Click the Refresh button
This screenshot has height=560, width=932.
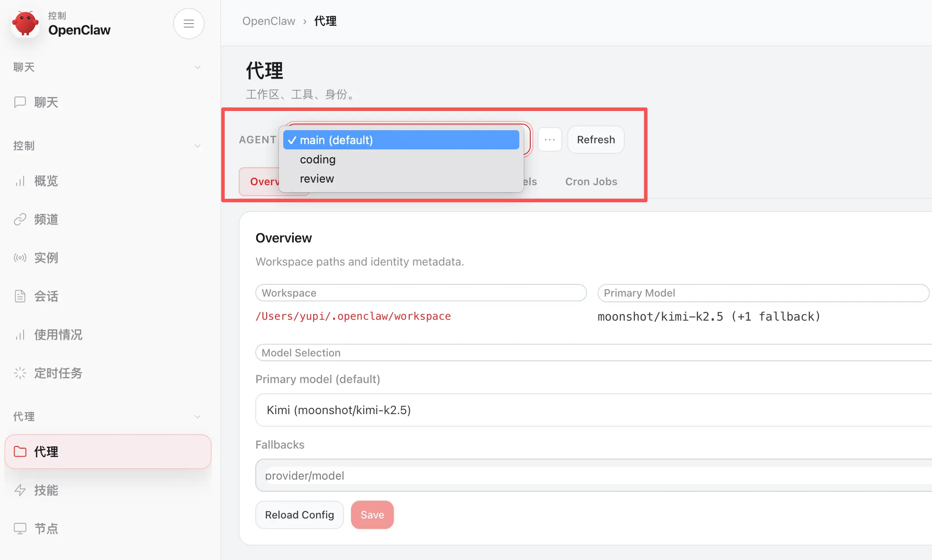tap(595, 140)
